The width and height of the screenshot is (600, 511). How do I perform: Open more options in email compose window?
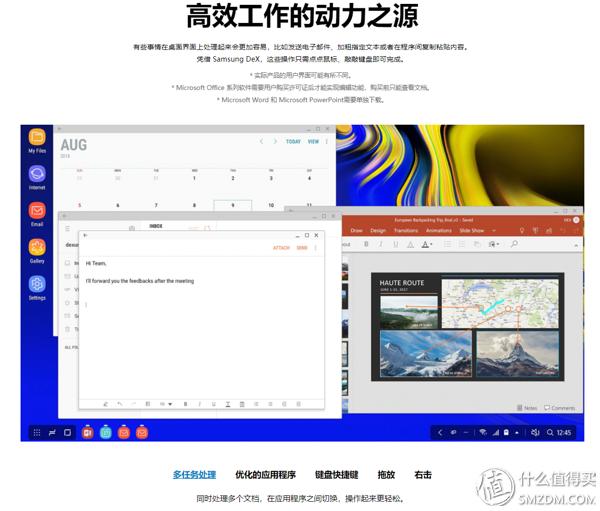click(316, 248)
